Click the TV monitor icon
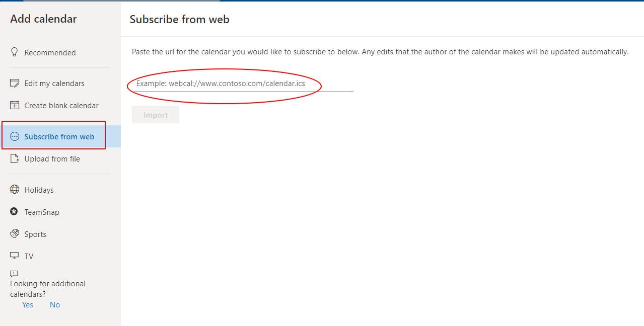The width and height of the screenshot is (644, 326). pyautogui.click(x=15, y=256)
